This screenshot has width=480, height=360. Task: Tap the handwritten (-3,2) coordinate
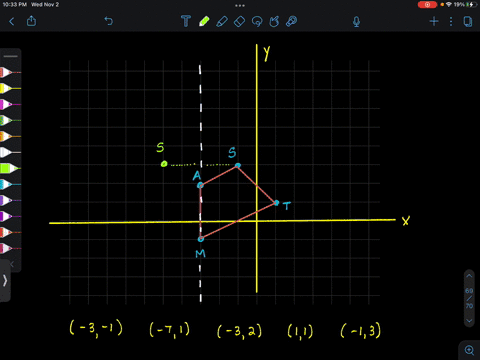pos(239,331)
